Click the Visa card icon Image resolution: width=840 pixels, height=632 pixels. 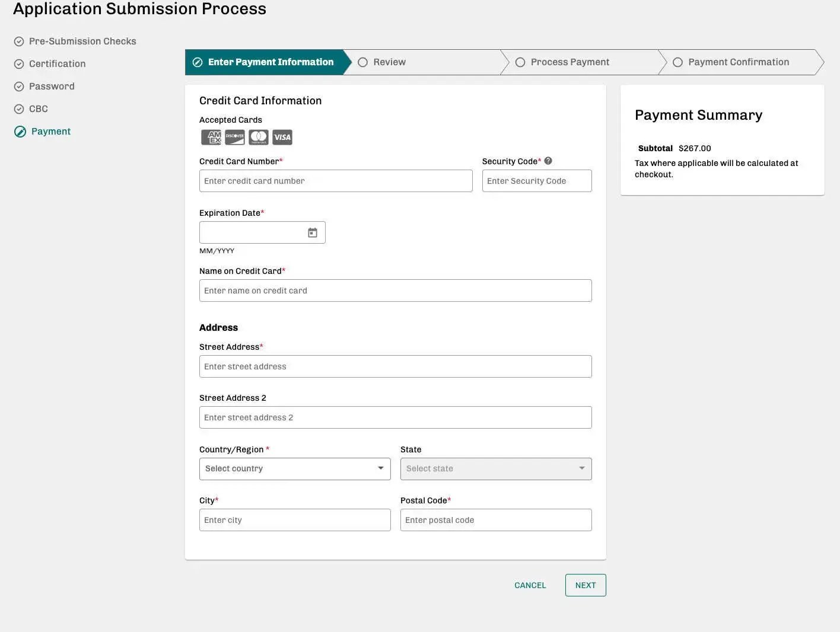point(282,138)
